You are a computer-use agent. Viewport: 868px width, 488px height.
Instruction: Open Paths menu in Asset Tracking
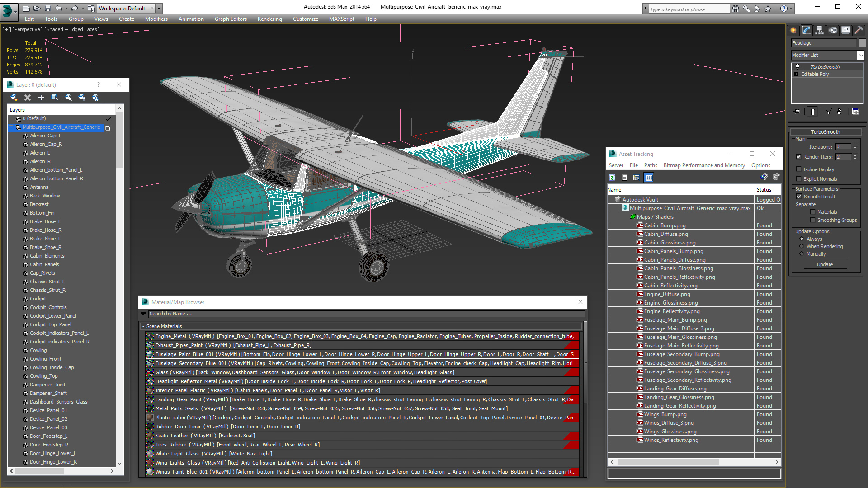point(651,165)
